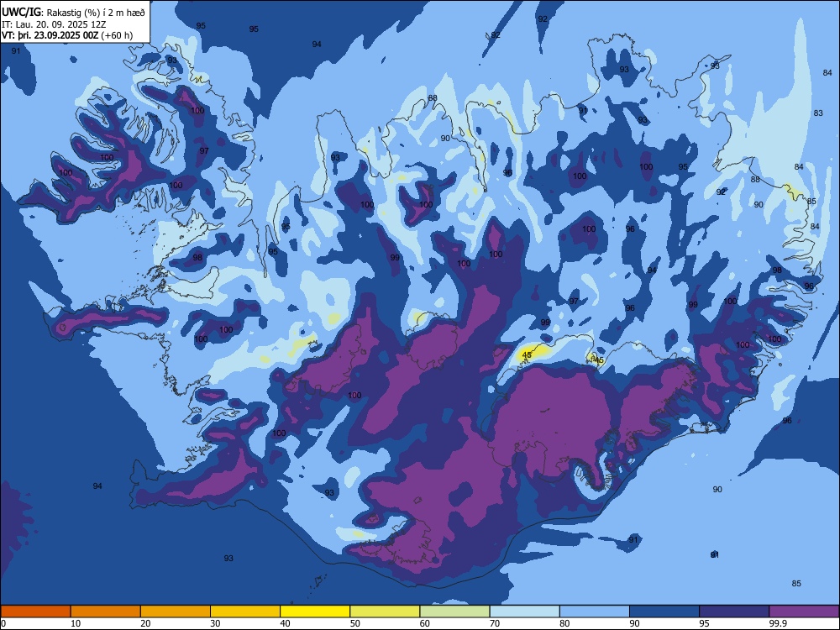Click the legend tick label '70'
840x630 pixels.
point(495,623)
